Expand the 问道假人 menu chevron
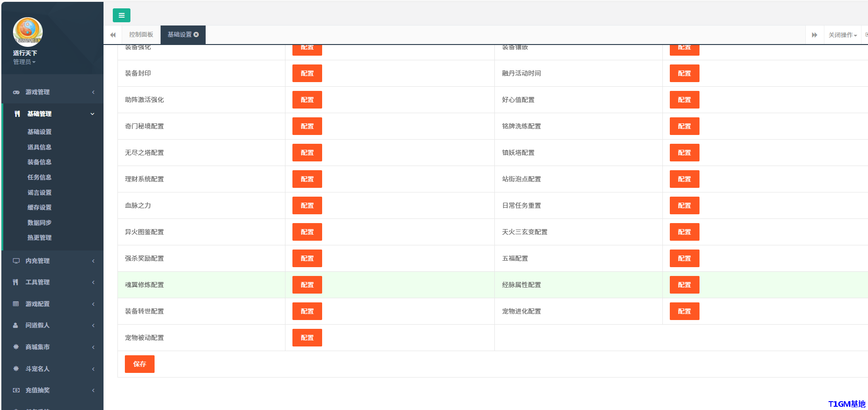The width and height of the screenshot is (868, 410). pos(93,326)
